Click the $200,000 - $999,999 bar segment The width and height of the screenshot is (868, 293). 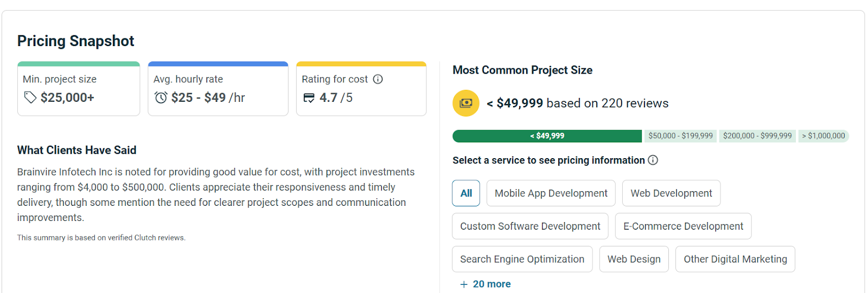click(757, 136)
